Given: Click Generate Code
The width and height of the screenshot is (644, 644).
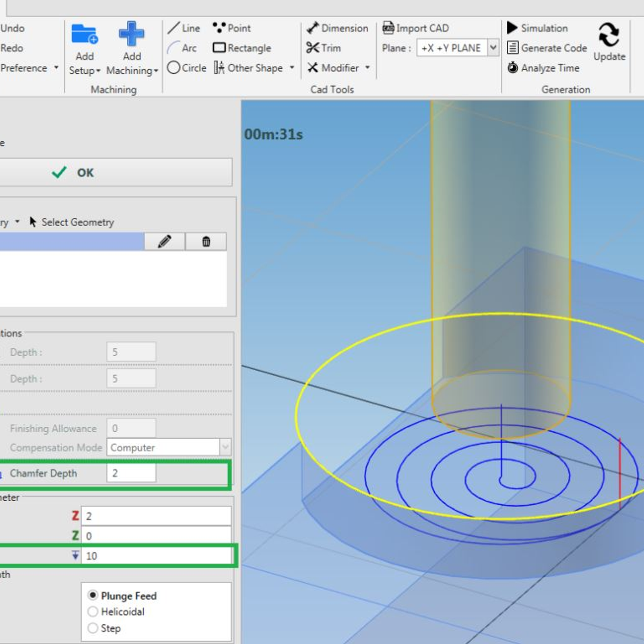Looking at the screenshot, I should coord(547,48).
